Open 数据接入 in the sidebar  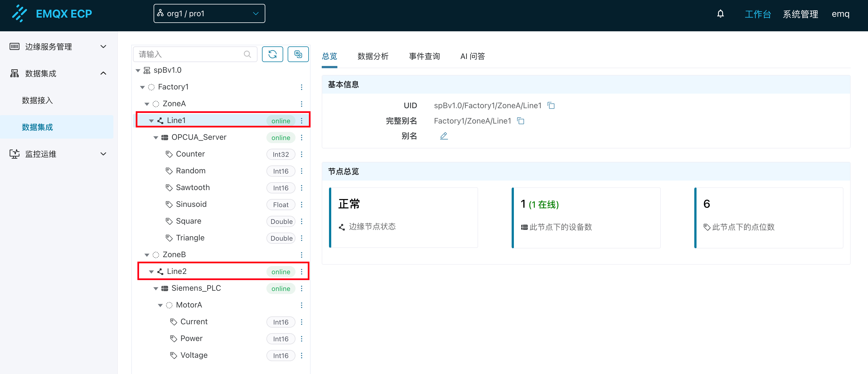[x=37, y=100]
